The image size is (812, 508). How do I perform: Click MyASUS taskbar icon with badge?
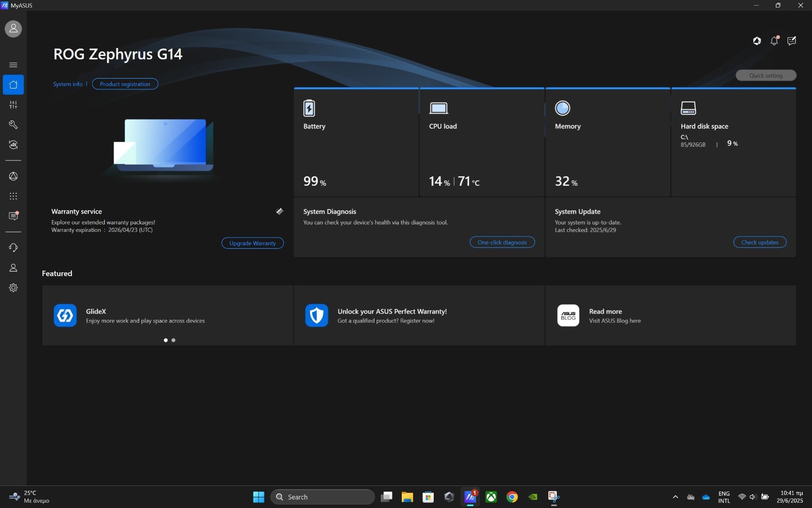coord(470,497)
